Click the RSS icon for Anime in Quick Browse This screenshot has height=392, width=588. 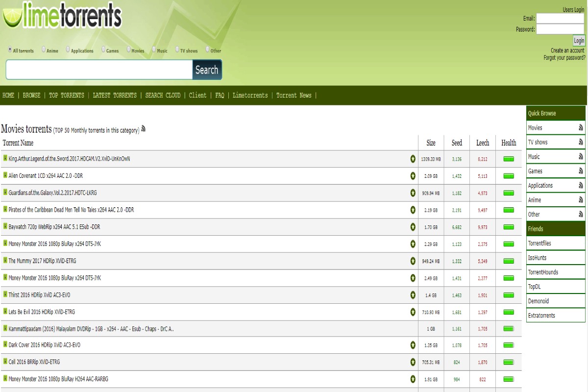(x=581, y=200)
